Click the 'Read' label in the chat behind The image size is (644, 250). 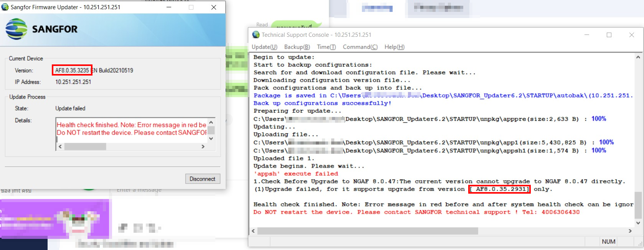pyautogui.click(x=262, y=25)
